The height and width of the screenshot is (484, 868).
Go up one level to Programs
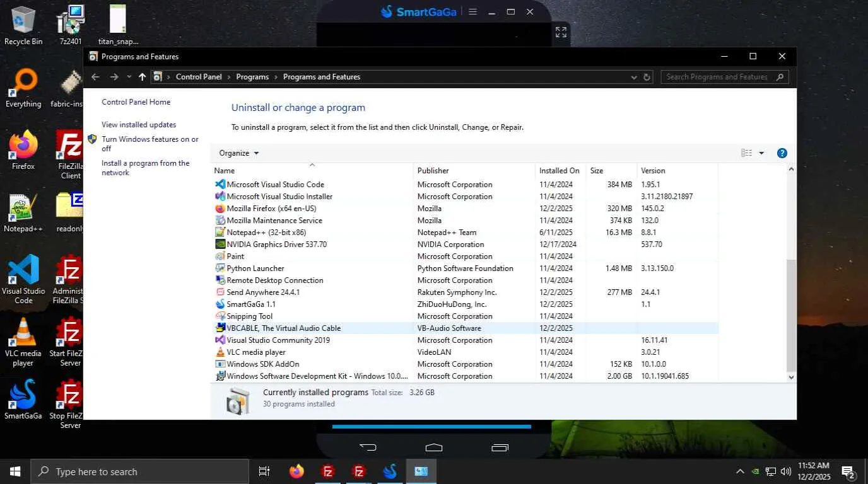143,77
